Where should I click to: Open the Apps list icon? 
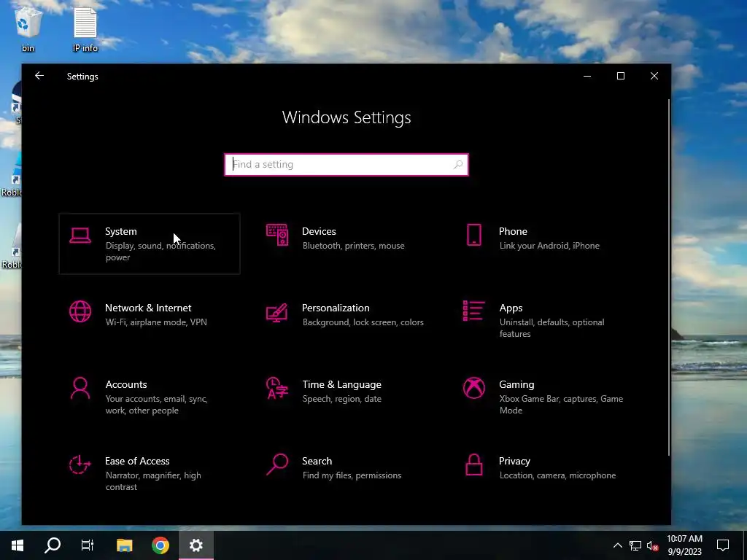point(474,311)
